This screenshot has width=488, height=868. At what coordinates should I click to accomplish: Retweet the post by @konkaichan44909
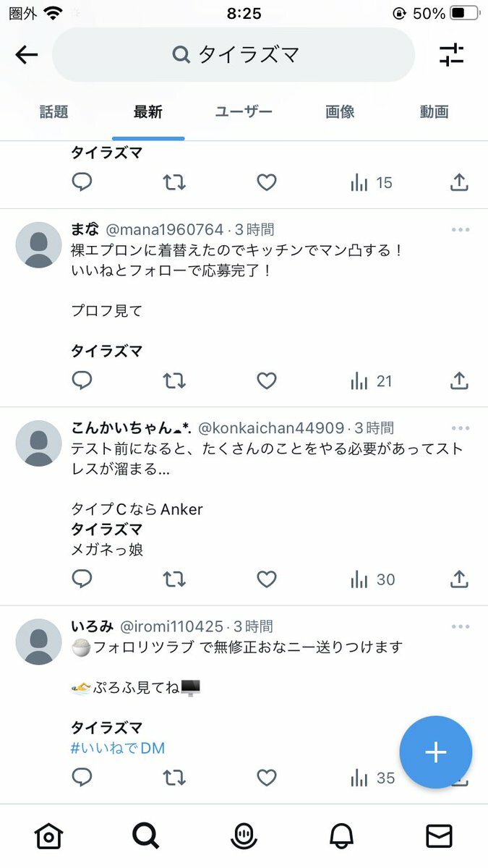tap(174, 579)
